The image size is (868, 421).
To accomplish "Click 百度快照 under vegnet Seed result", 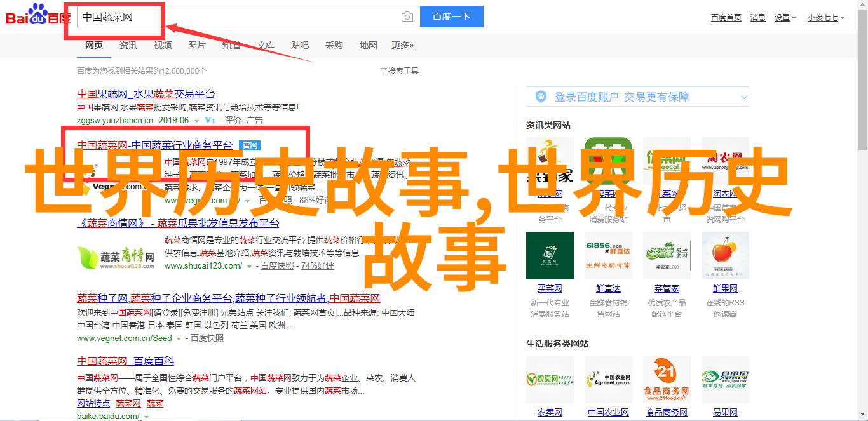I will coord(207,339).
